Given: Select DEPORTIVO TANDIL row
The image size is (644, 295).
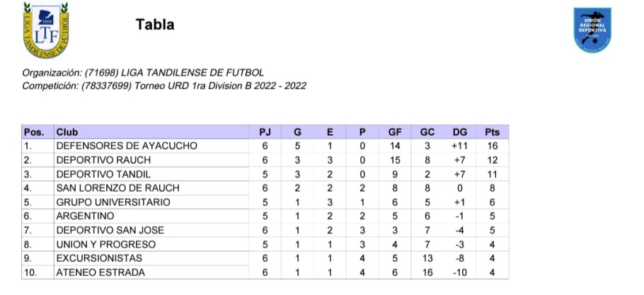Looking at the screenshot, I should click(265, 174).
